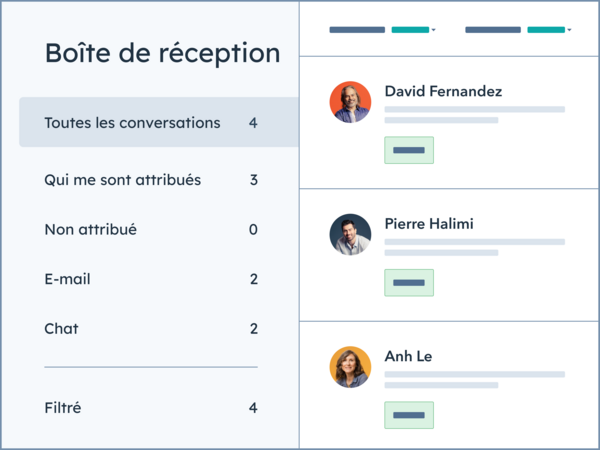Click Pierre Halimi's profile avatar
Image resolution: width=600 pixels, height=450 pixels.
click(350, 234)
